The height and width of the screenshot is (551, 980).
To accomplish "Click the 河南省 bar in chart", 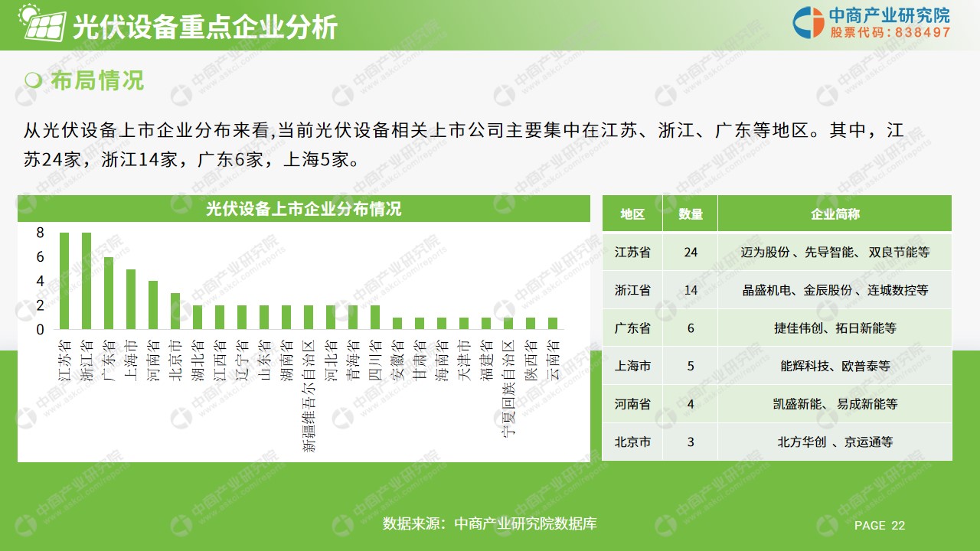I will pyautogui.click(x=153, y=305).
